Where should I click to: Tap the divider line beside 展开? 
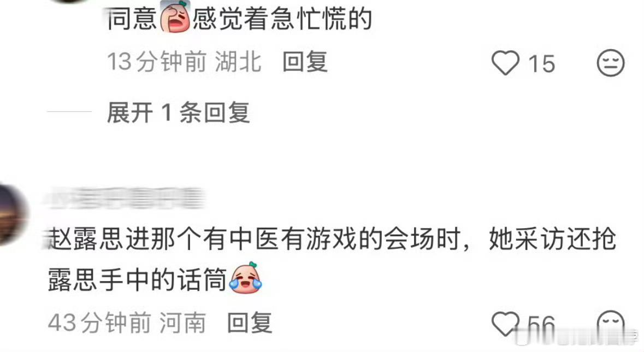tap(69, 111)
